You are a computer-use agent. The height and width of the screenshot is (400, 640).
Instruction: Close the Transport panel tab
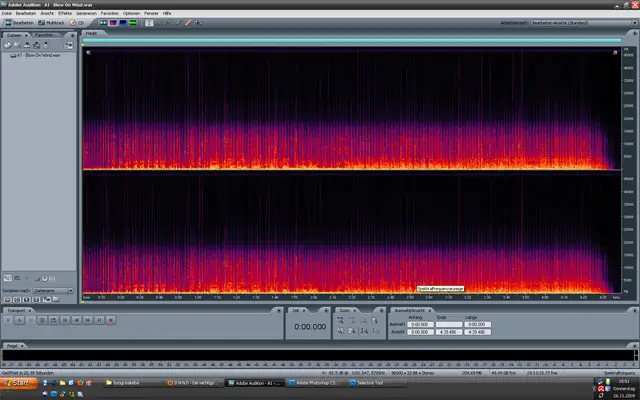tap(28, 310)
